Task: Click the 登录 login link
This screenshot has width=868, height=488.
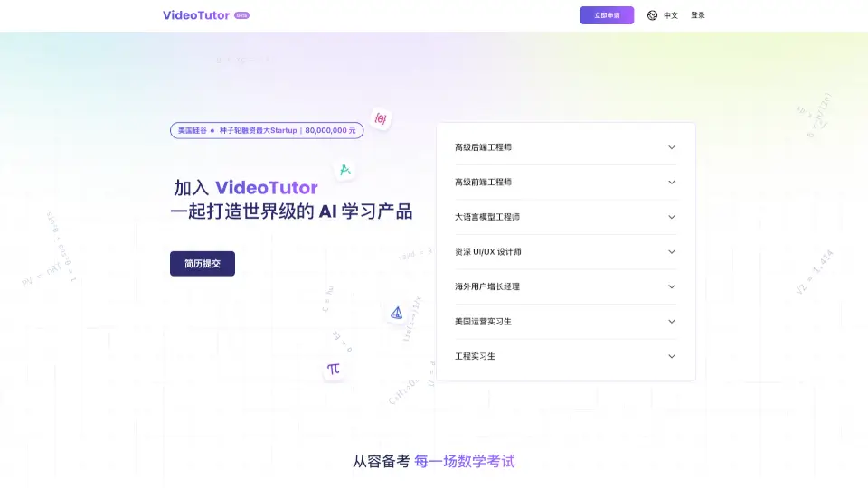Action: [x=697, y=15]
